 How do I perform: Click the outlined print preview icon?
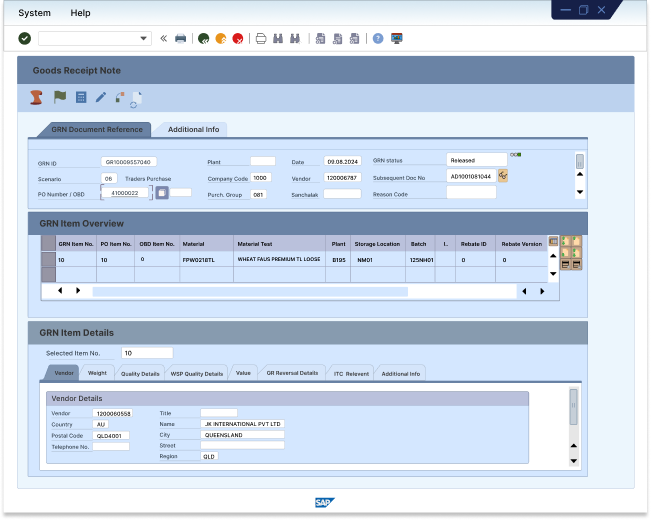point(261,39)
